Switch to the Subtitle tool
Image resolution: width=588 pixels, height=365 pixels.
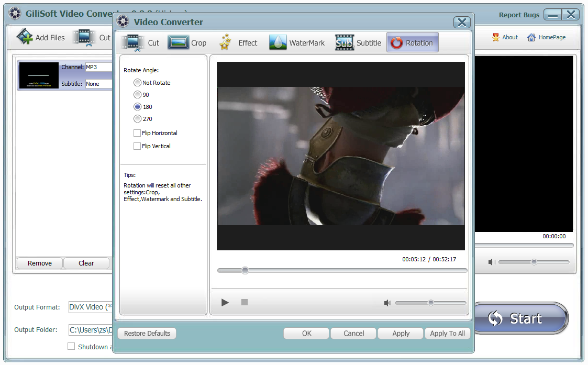358,42
